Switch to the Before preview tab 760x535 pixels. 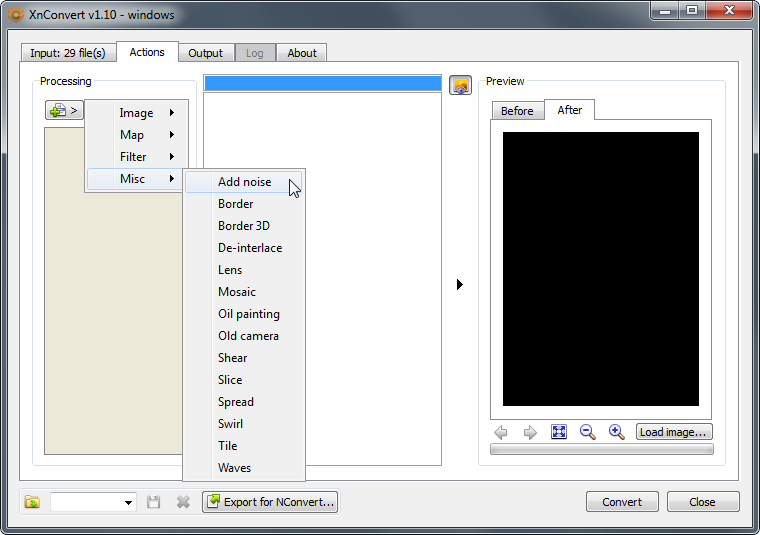[517, 111]
